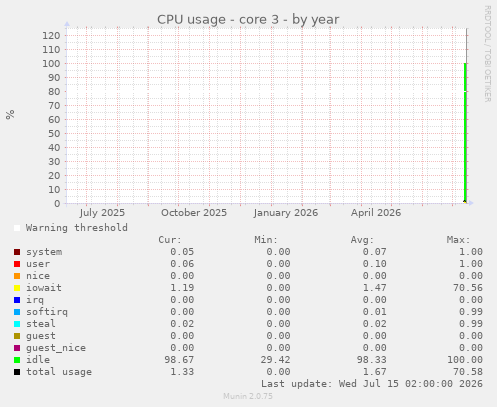Click the 'user' legend label
This screenshot has height=407, width=497.
38,264
